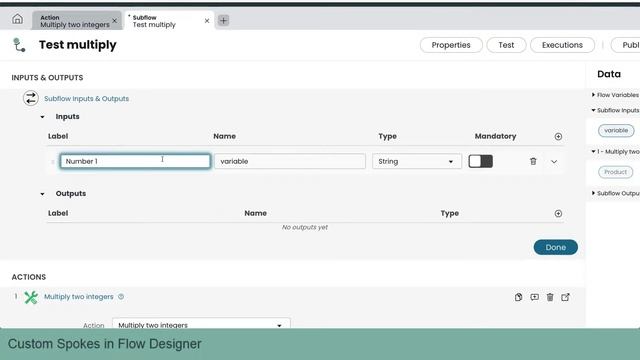Open the String type dropdown
The height and width of the screenshot is (360, 640).
click(x=417, y=161)
